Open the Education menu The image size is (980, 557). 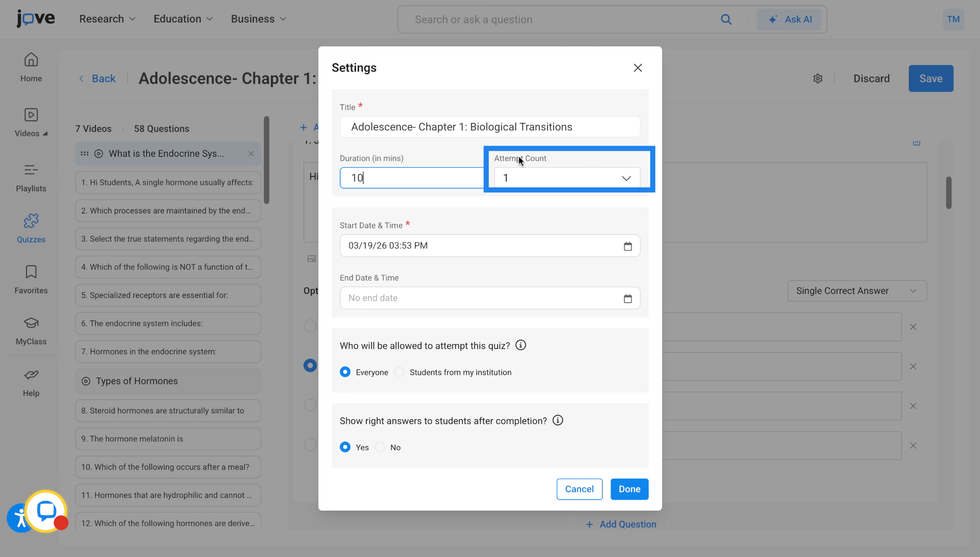(x=183, y=19)
